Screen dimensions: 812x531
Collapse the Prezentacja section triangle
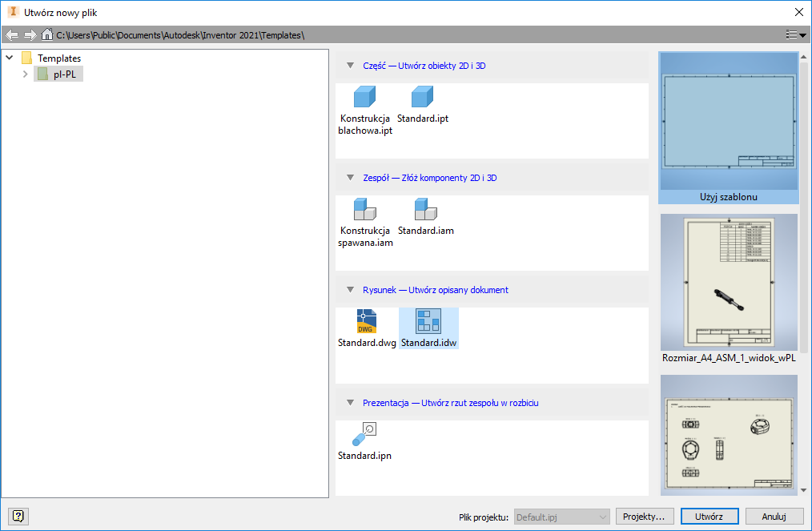coord(350,403)
